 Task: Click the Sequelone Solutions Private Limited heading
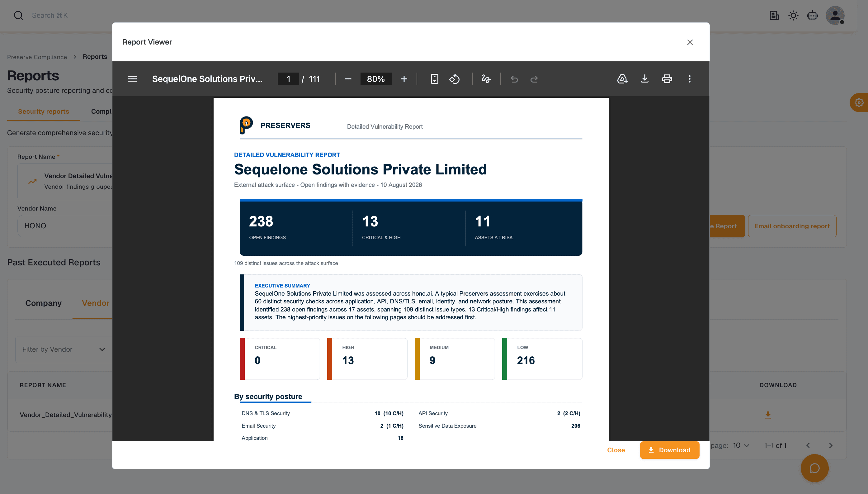pos(361,169)
